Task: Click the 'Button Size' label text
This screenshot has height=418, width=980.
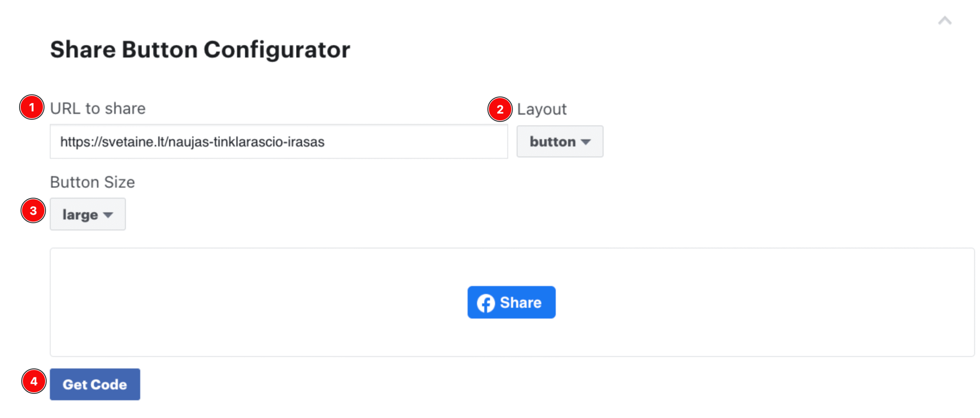Action: (x=92, y=182)
